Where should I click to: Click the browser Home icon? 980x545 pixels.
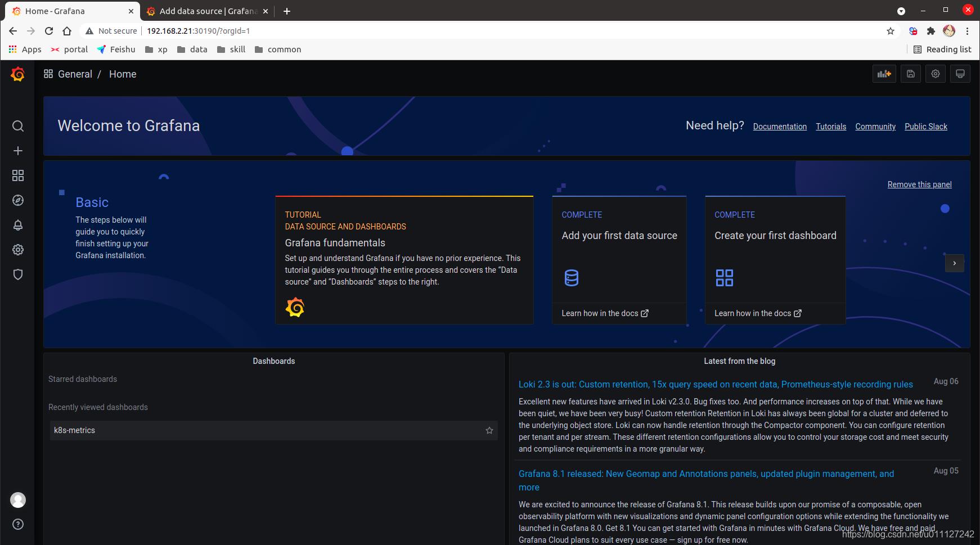67,31
